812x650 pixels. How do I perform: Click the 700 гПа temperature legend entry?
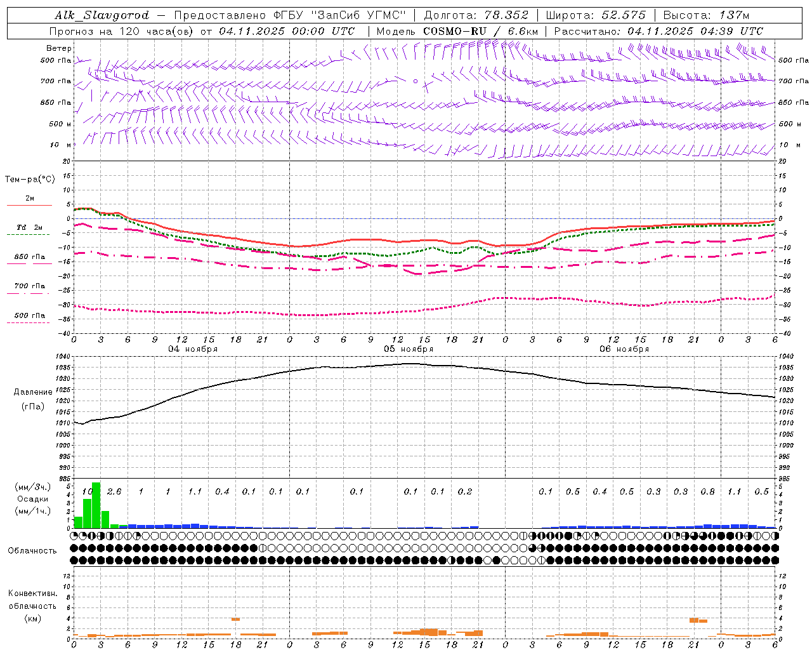(30, 286)
